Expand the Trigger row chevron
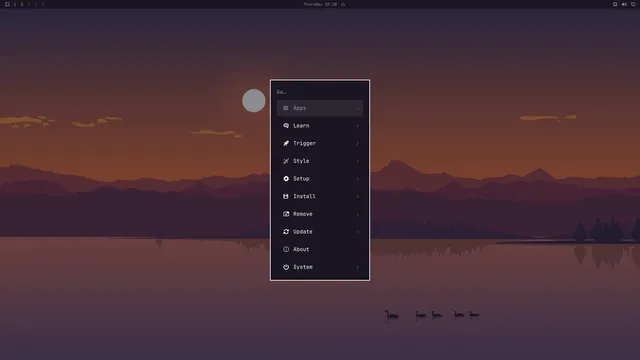 [x=358, y=144]
